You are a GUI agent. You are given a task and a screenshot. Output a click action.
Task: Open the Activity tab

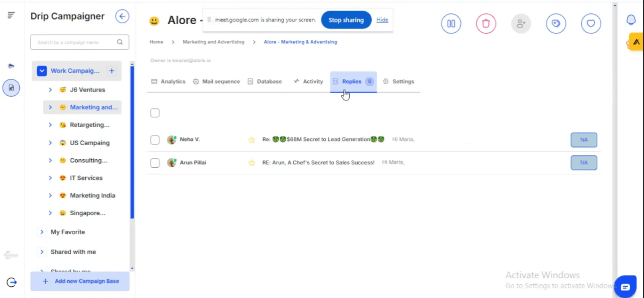pyautogui.click(x=308, y=81)
